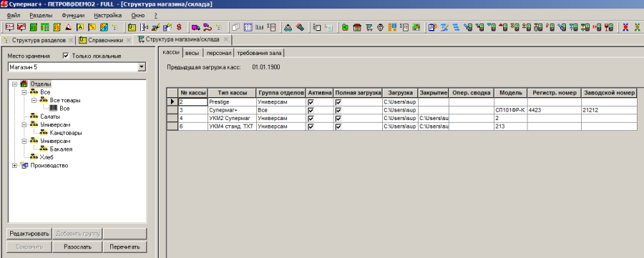Toggle Активна checkbox for Супермаг+ row
The image size is (644, 258).
pyautogui.click(x=311, y=110)
